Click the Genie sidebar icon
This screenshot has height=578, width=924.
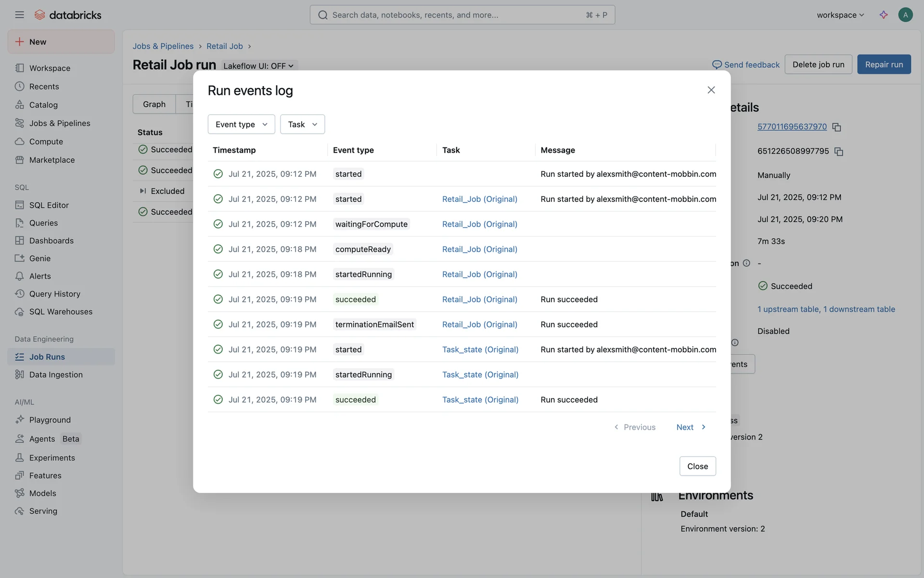(x=19, y=258)
